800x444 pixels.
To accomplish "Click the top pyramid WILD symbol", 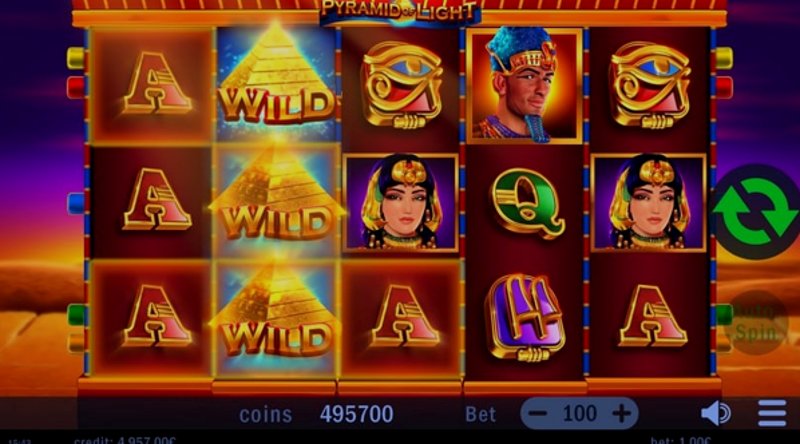I will coord(276,82).
